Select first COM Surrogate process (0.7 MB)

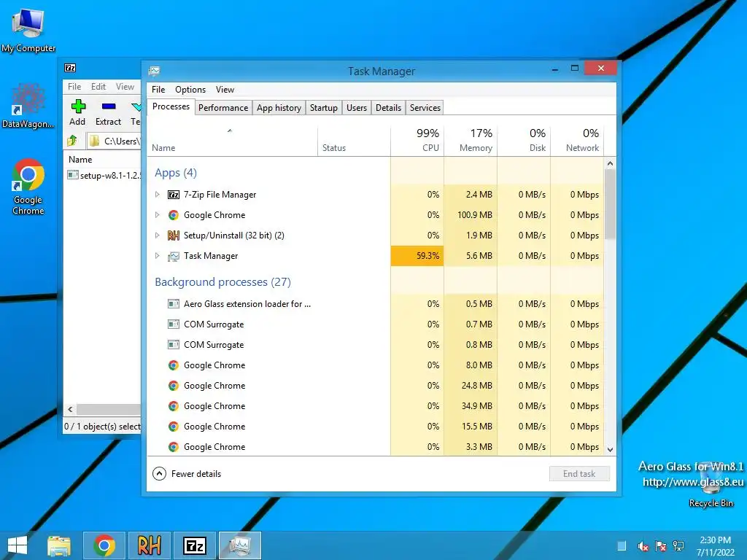pyautogui.click(x=376, y=324)
